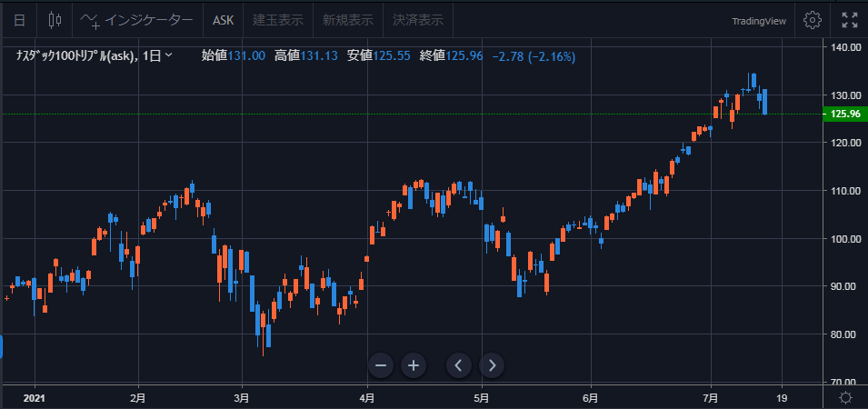Image resolution: width=868 pixels, height=409 pixels.
Task: Expand the ナスダック100トリプル 1日 symbol dropdown
Action: [x=169, y=56]
